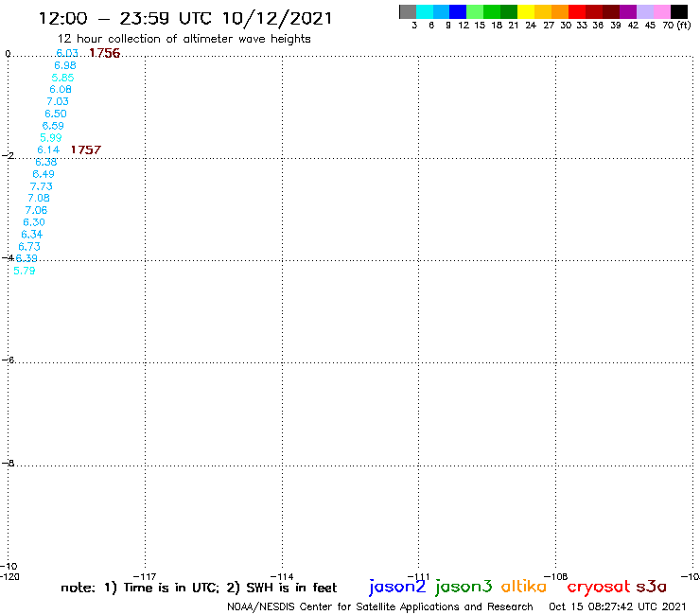This screenshot has width=700, height=615.
Task: Click the 'Oct 15 08:27:42 UTC 2021' timestamp
Action: point(618,606)
